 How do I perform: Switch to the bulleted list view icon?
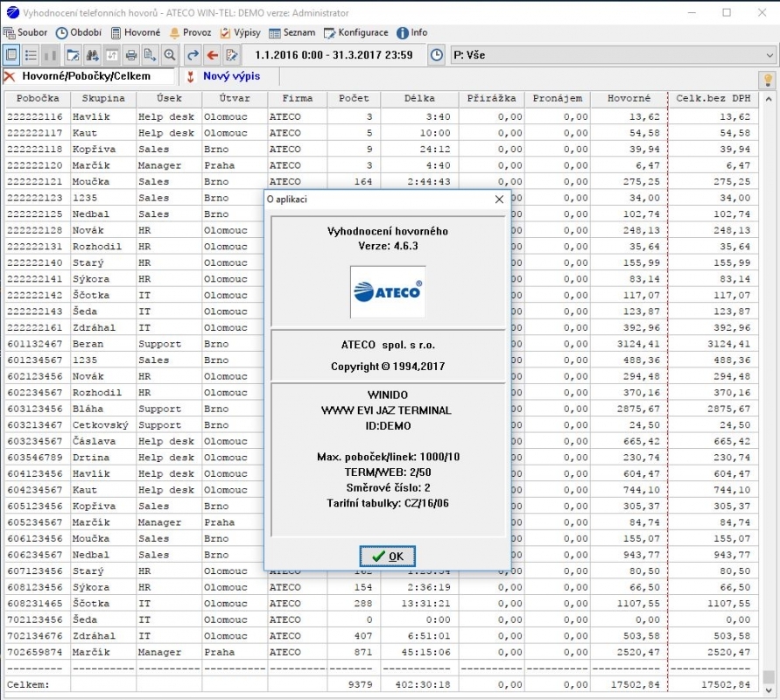pos(31,54)
